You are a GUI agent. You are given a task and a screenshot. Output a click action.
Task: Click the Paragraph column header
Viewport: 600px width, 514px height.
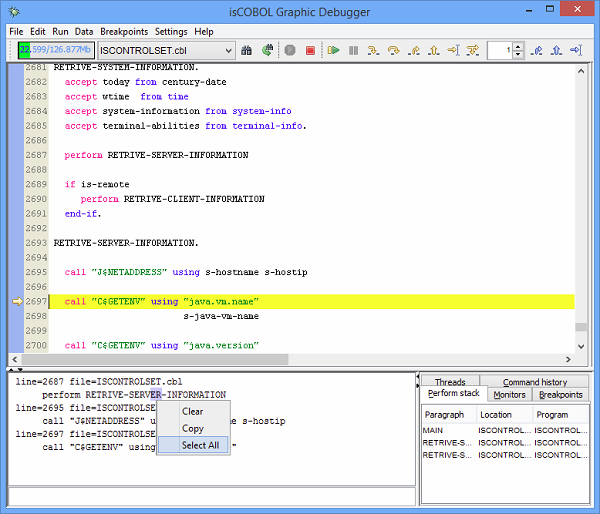(x=445, y=413)
